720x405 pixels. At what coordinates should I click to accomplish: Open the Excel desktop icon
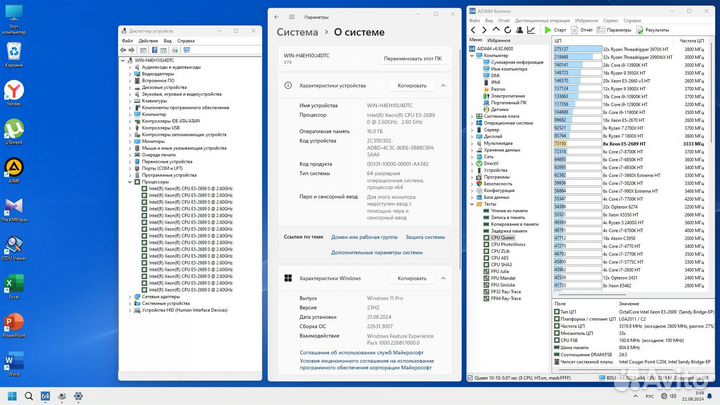pyautogui.click(x=14, y=287)
